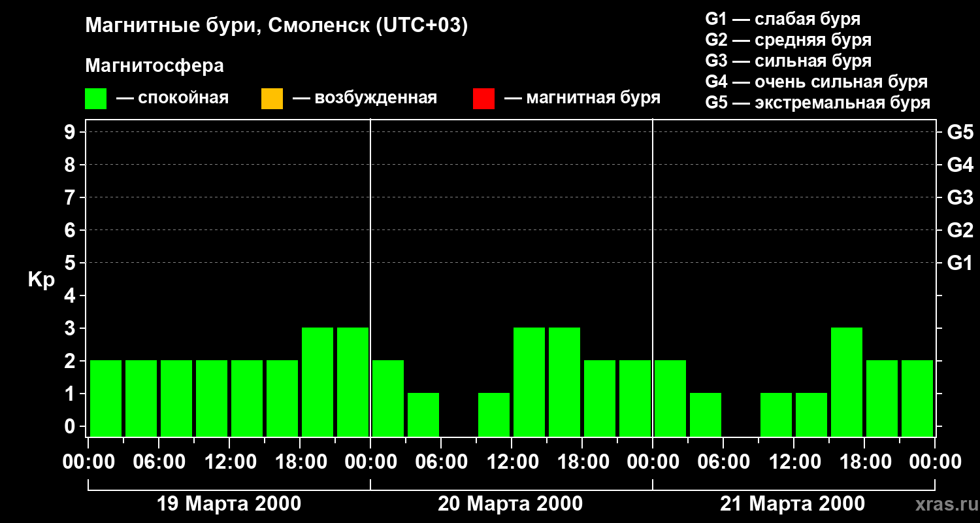Click the '— спокойная' legend label
Image resolution: width=980 pixels, height=523 pixels.
coord(172,98)
